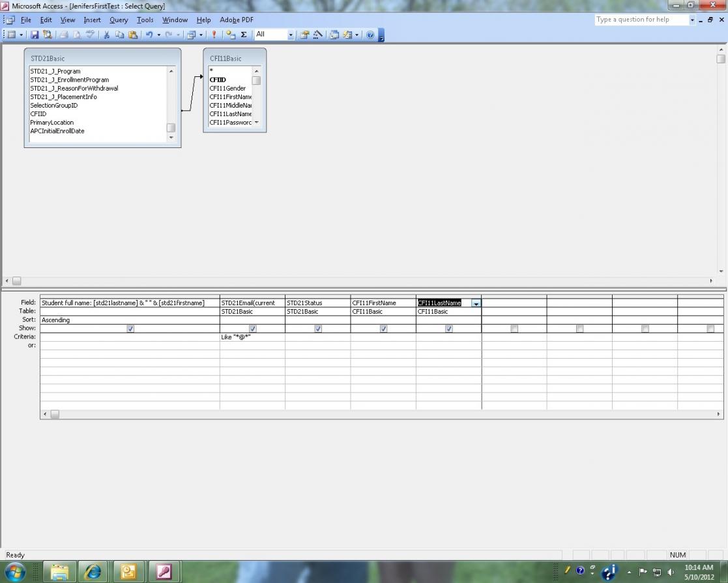
Task: Click the Query Type icon
Action: 191,35
